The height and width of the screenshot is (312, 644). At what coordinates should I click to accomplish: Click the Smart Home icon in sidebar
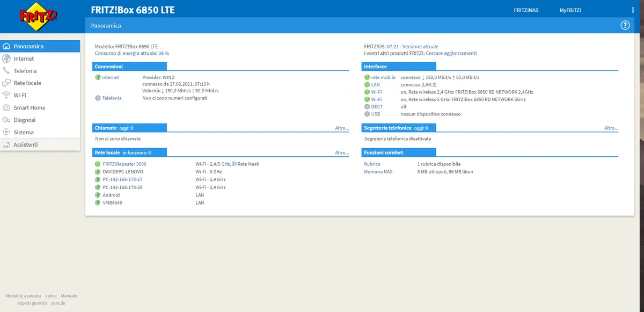click(6, 107)
